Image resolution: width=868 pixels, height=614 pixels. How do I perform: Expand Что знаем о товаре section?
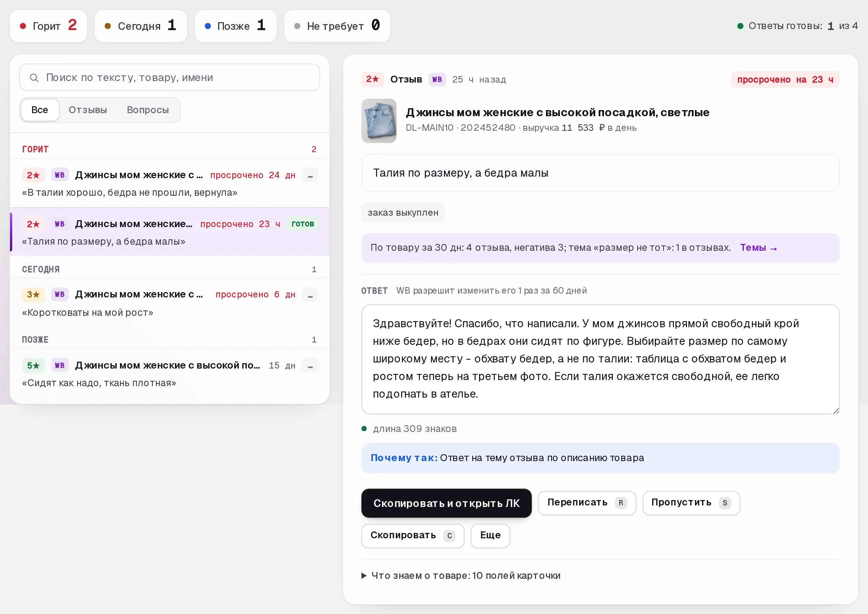(x=462, y=576)
